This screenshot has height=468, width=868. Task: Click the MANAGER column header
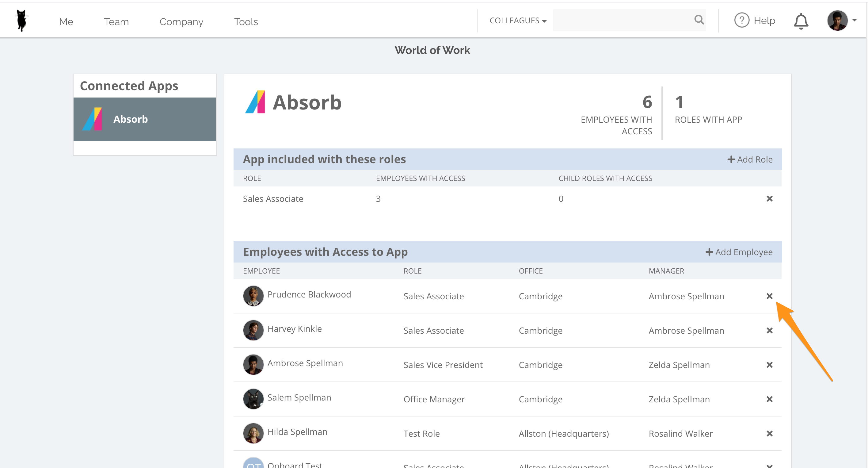[667, 271]
